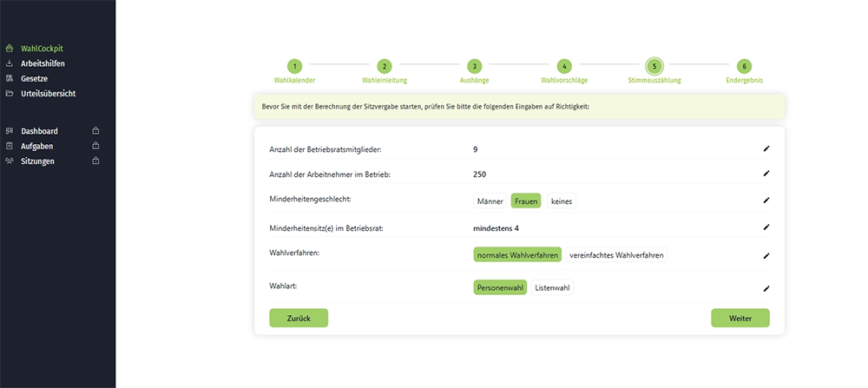Select vereinfachtes Wahlverfahren option
868x388 pixels.
point(616,255)
